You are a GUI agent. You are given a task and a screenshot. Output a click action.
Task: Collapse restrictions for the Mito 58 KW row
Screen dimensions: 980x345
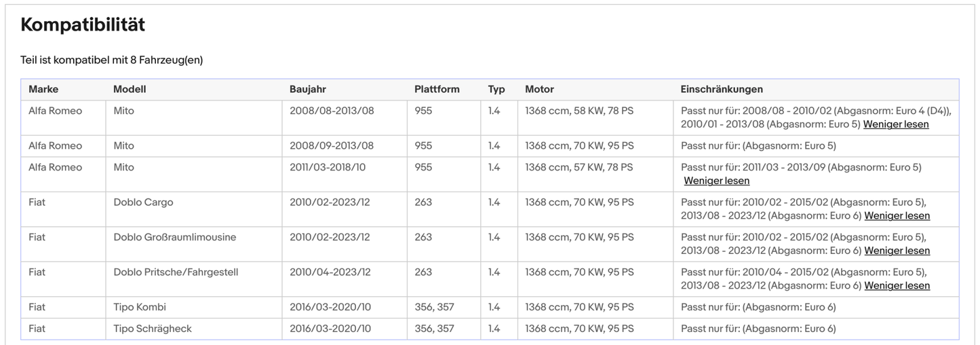pos(896,124)
